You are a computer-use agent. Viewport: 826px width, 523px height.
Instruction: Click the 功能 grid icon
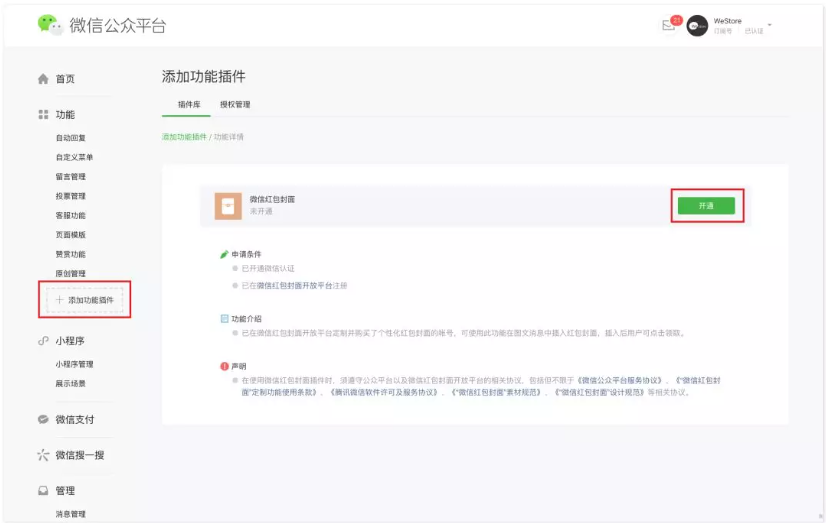(x=43, y=114)
